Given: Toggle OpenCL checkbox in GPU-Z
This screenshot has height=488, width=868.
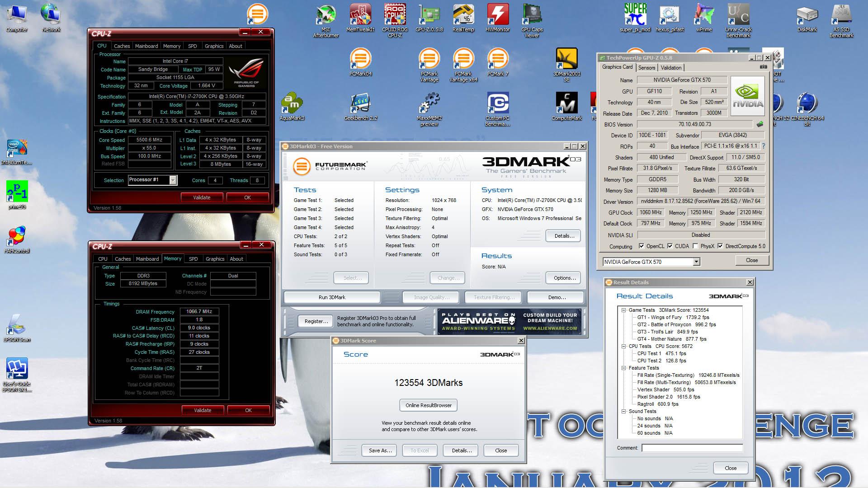Looking at the screenshot, I should click(x=641, y=246).
